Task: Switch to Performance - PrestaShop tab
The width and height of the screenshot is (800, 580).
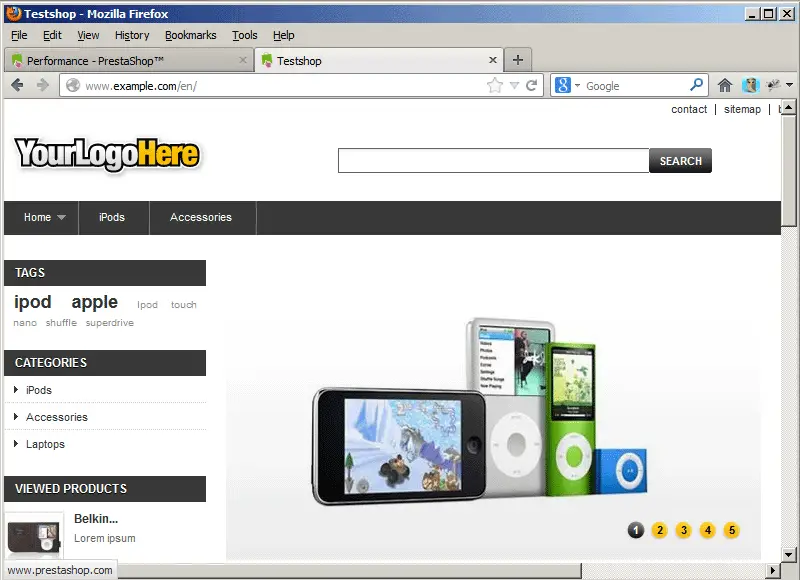Action: (x=129, y=60)
